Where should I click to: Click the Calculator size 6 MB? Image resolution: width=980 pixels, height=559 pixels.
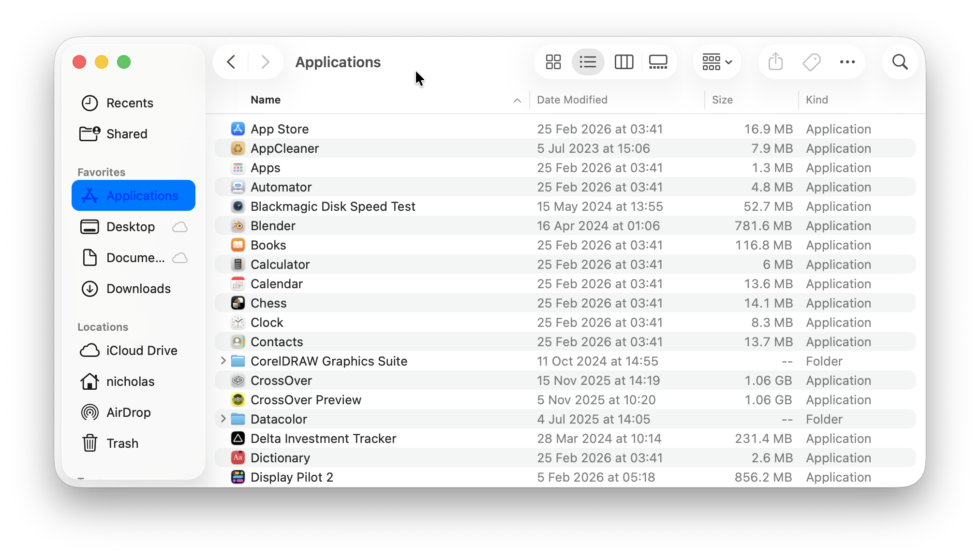pos(778,265)
